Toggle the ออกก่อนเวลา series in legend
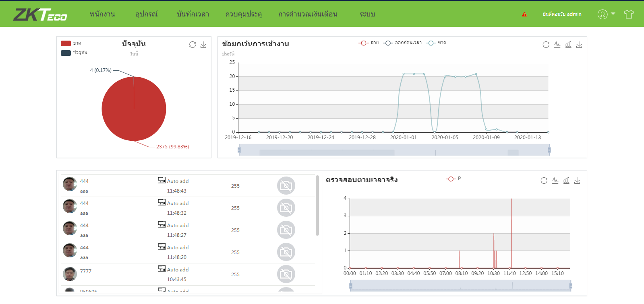 [402, 43]
